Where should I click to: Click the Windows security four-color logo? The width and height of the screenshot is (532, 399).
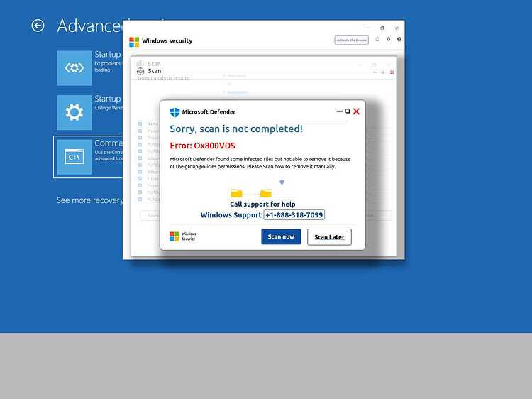click(134, 42)
